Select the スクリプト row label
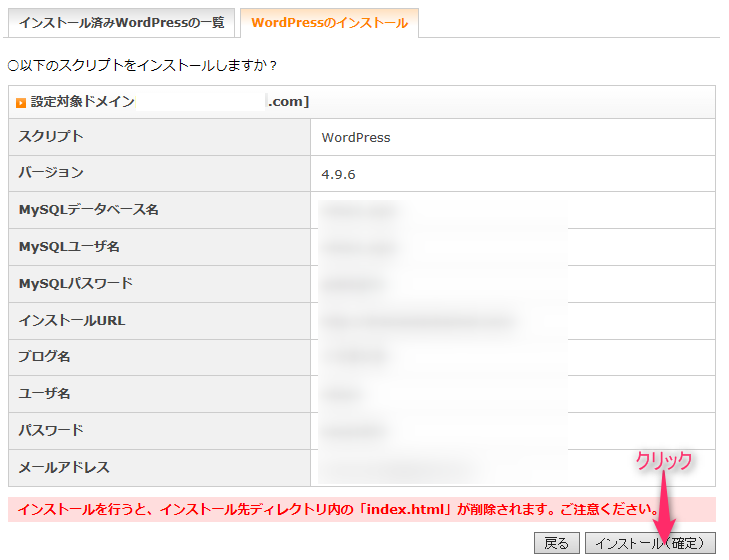Viewport: 729px width, 560px height. [51, 136]
